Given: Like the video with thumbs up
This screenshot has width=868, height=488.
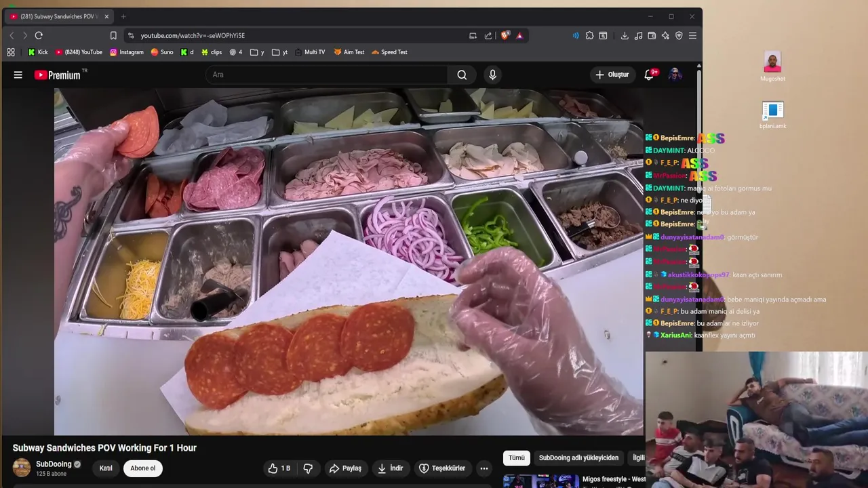Looking at the screenshot, I should tap(279, 468).
